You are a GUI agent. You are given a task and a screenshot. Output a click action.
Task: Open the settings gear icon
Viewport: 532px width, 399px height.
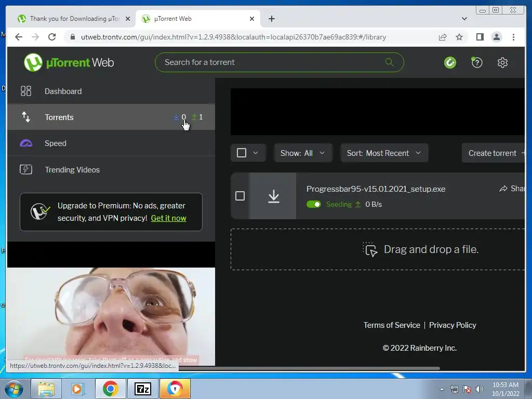pos(502,62)
